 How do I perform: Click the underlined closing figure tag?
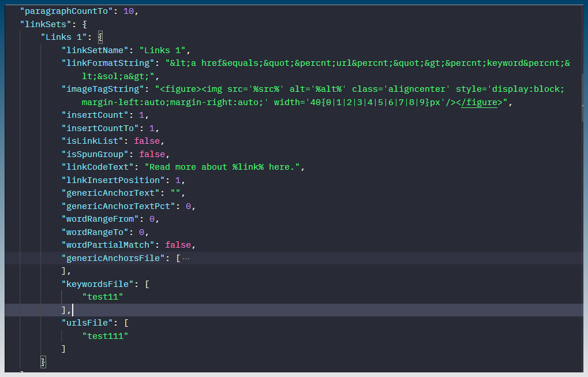482,102
